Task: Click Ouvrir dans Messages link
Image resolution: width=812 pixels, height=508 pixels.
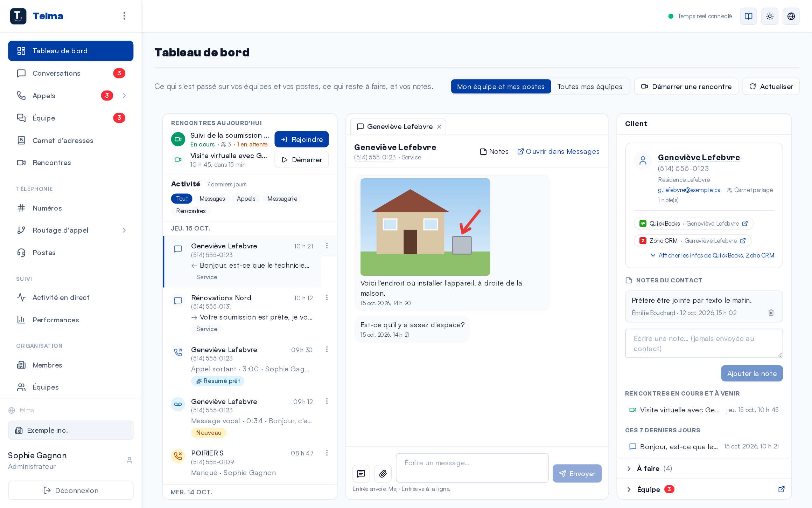Action: click(558, 151)
